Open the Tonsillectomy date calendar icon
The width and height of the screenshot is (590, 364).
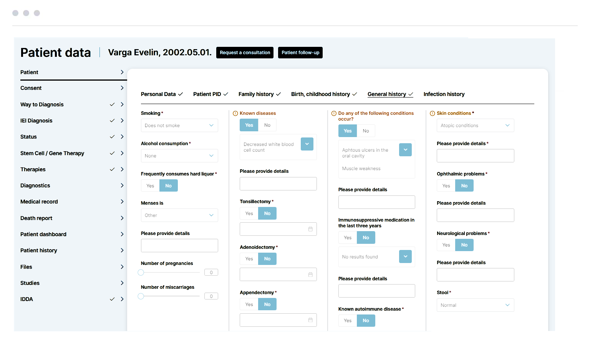[x=310, y=229]
